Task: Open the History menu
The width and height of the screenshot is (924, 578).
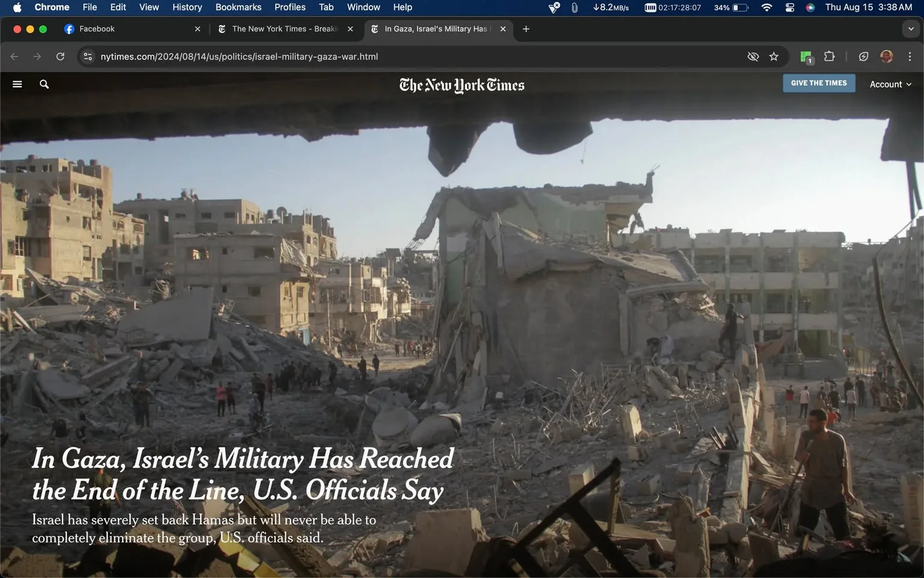Action: [x=187, y=7]
